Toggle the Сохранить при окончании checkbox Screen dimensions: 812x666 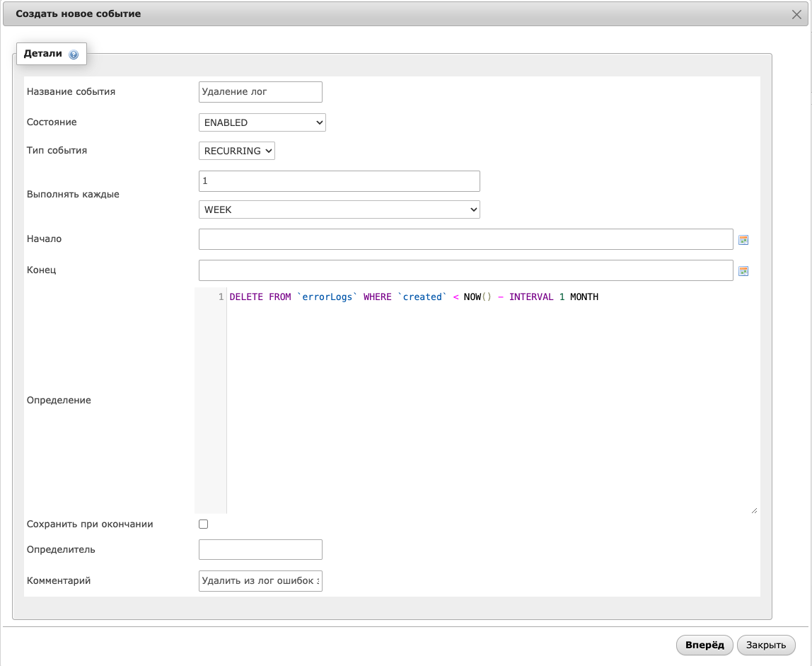[x=204, y=524]
